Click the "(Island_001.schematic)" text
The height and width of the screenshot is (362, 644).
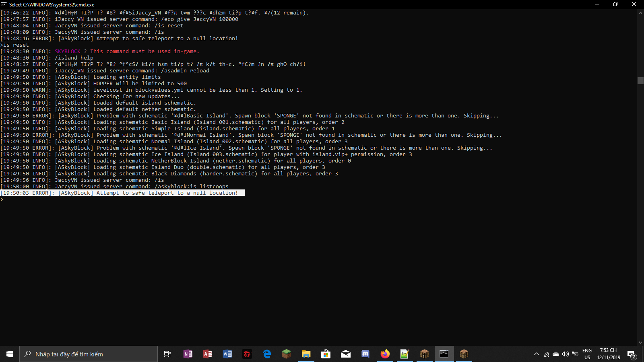(229, 122)
